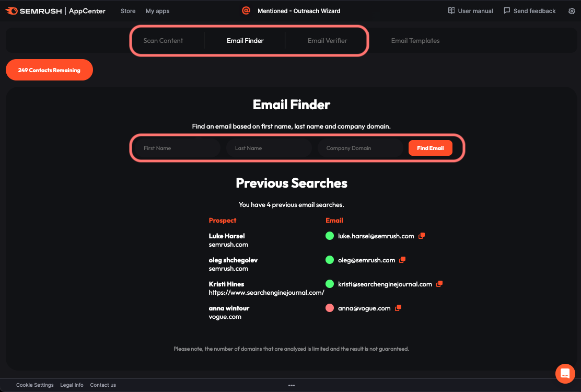Switch to the Email Verifier tab
Image resolution: width=581 pixels, height=392 pixels.
[328, 41]
